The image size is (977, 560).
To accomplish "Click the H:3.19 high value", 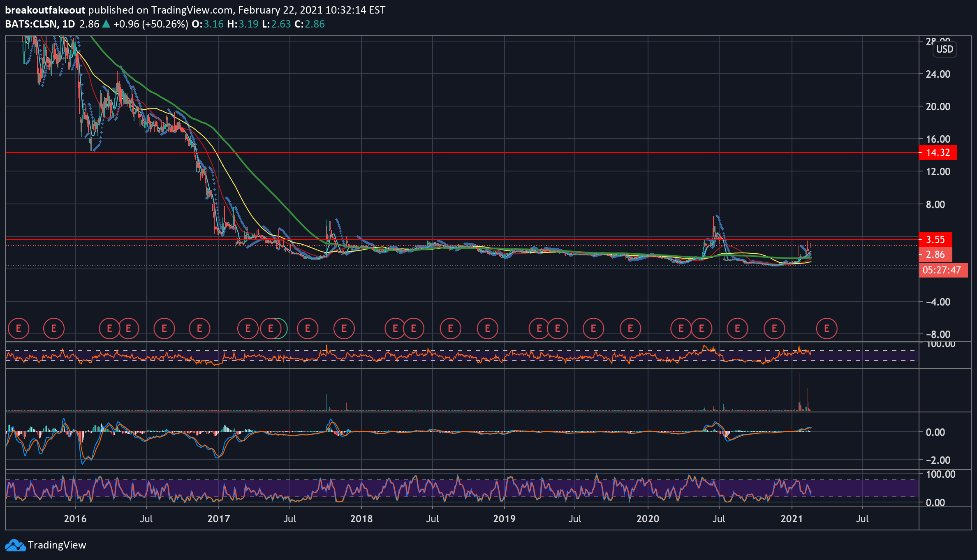I will (243, 24).
